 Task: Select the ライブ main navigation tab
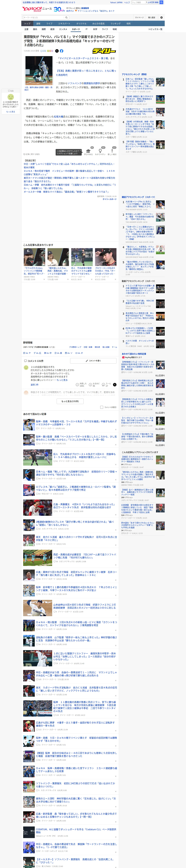(49, 24)
